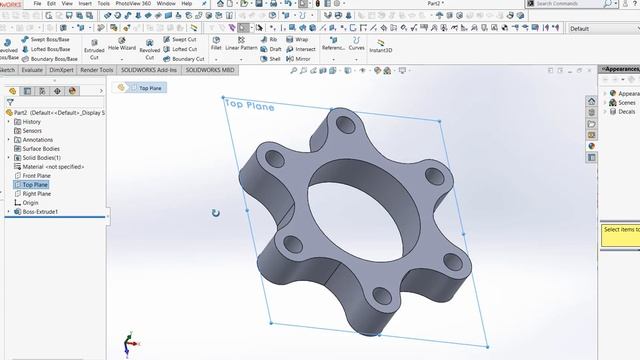Click the Home icon in task pane
This screenshot has height=360, width=640.
pyautogui.click(x=591, y=101)
